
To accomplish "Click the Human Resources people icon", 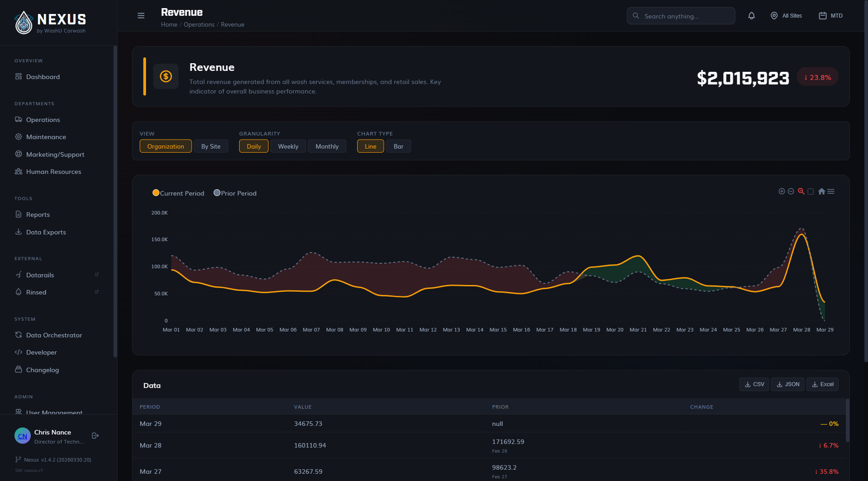I will (x=19, y=172).
